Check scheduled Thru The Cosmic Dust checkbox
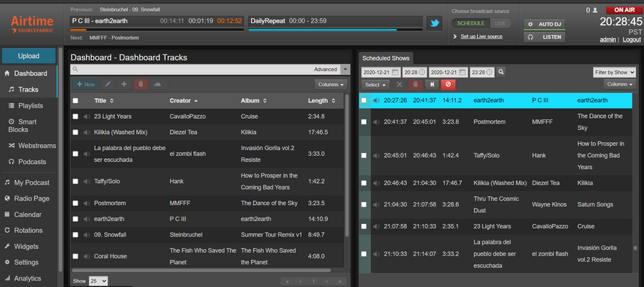 pyautogui.click(x=364, y=205)
